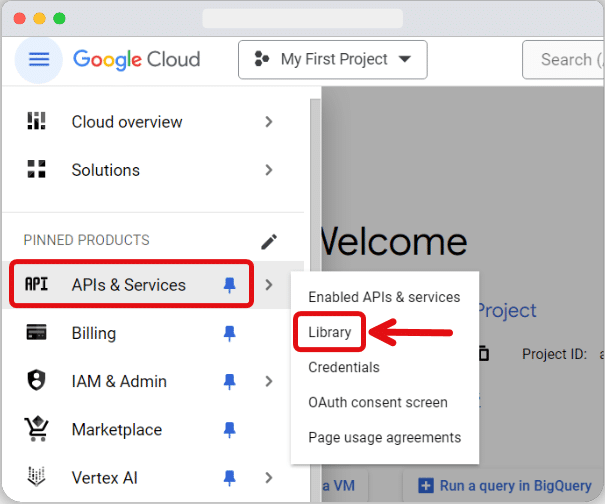This screenshot has height=504, width=605.
Task: Unpin Billing using its pin icon
Action: click(230, 333)
